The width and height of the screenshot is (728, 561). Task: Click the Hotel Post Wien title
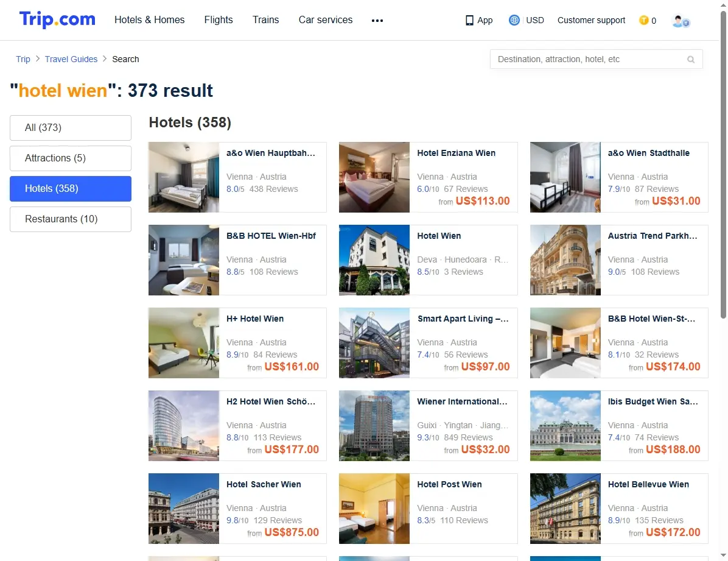point(449,484)
